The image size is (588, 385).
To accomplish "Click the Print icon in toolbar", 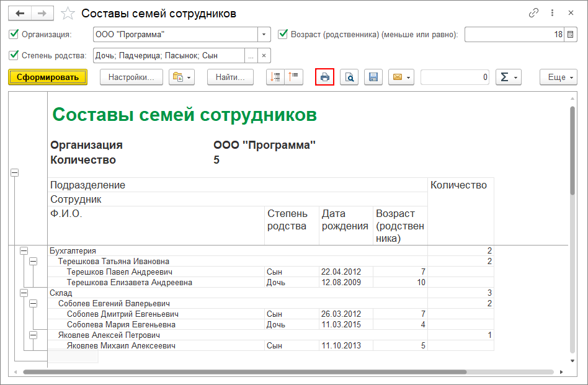I will (324, 77).
